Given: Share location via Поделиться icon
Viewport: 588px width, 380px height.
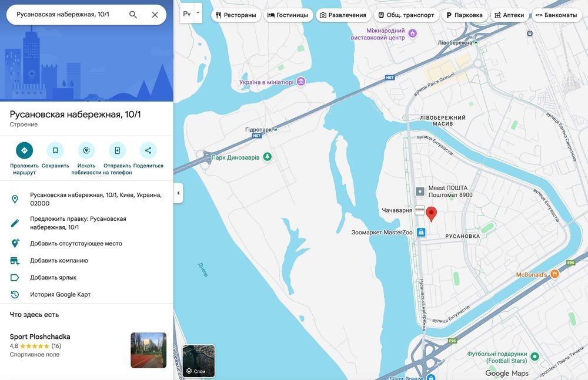Looking at the screenshot, I should [x=148, y=150].
